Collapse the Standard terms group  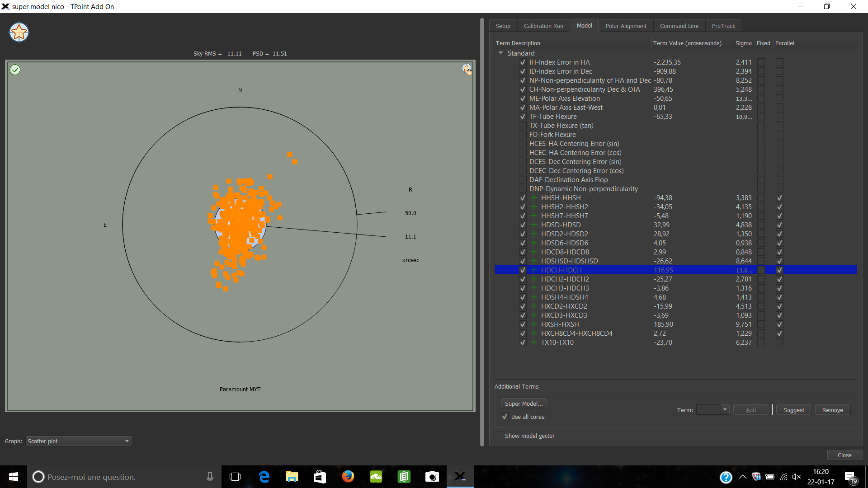coord(501,53)
